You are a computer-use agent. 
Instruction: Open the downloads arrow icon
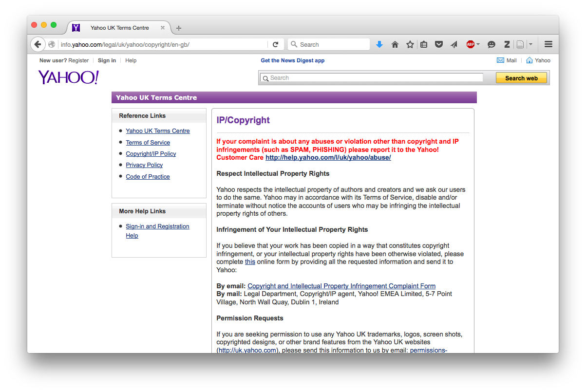[379, 44]
